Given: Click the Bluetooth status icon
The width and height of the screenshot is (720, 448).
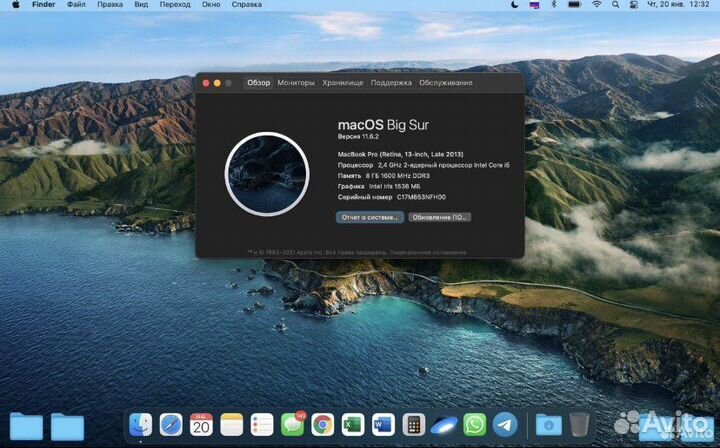Looking at the screenshot, I should click(554, 5).
